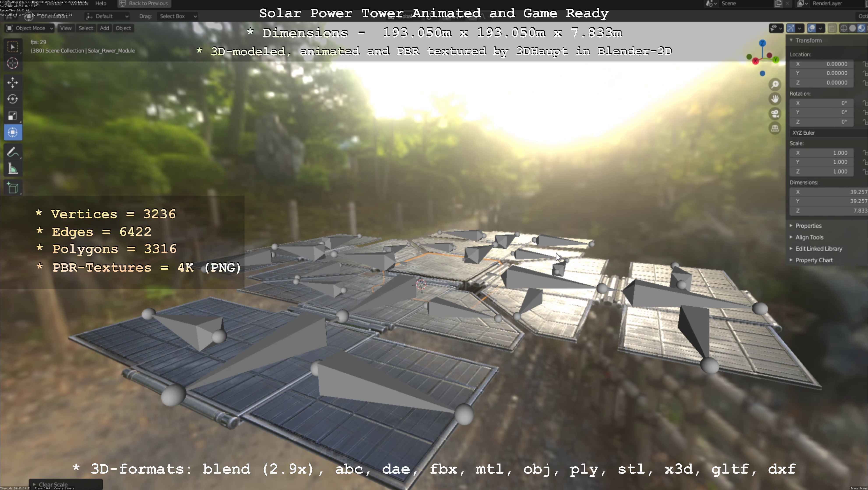Open the Object Mode dropdown

point(30,28)
